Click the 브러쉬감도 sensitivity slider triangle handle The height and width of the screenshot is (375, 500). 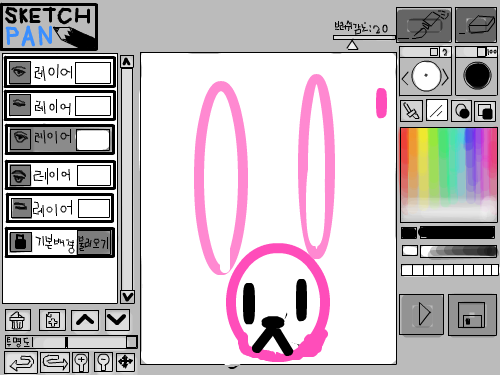coord(352,45)
